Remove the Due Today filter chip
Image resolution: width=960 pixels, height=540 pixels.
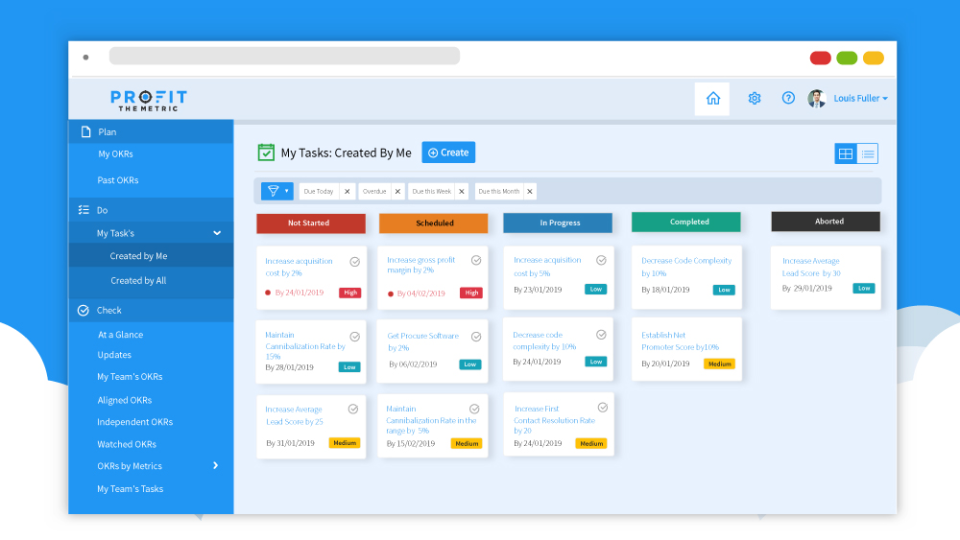coord(347,192)
